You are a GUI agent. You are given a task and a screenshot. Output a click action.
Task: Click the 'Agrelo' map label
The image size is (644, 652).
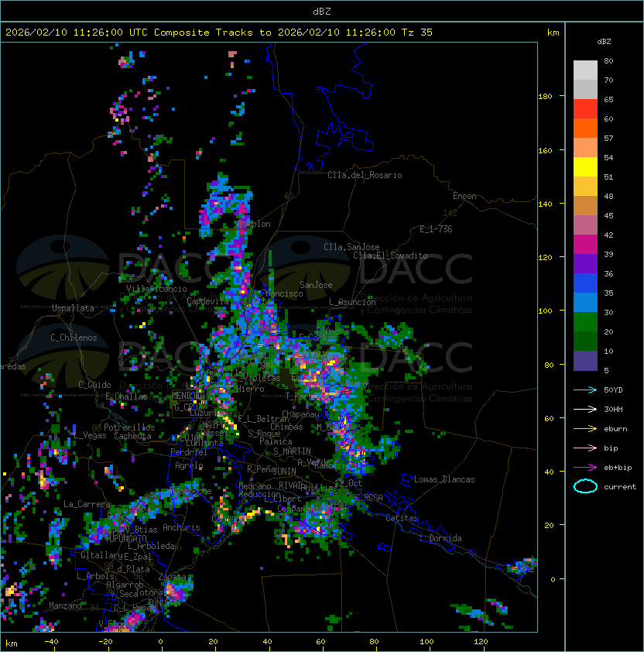pyautogui.click(x=189, y=465)
